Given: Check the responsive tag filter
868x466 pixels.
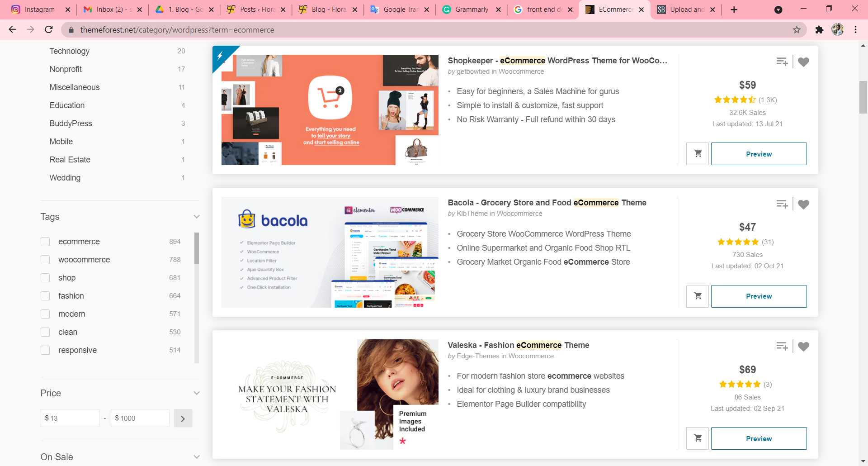Looking at the screenshot, I should 45,350.
